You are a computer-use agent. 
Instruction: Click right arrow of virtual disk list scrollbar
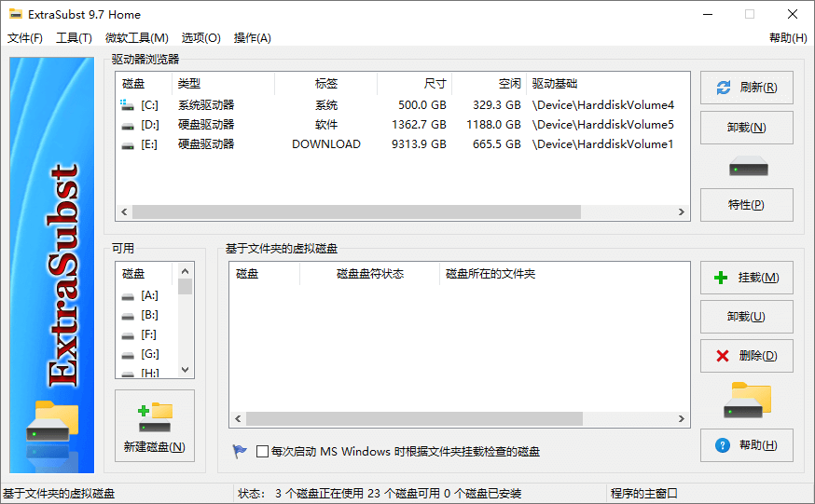[x=682, y=418]
